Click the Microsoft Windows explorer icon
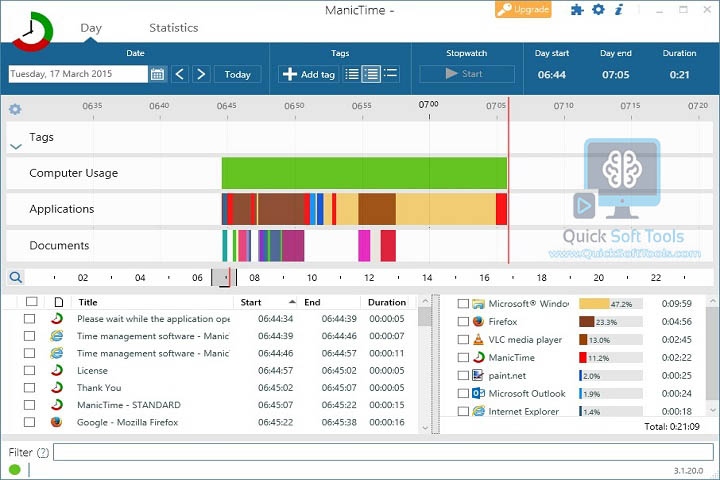Viewport: 720px width, 480px height. click(478, 304)
